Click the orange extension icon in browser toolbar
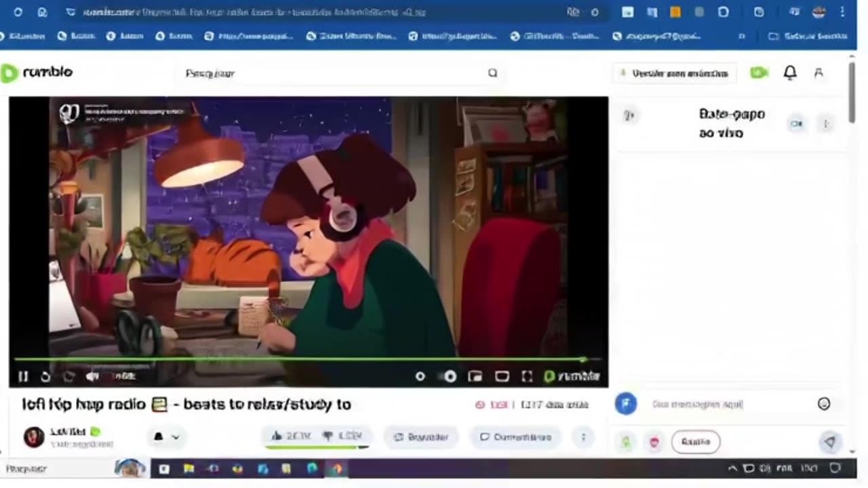Screen dimensions: 868x488 (675, 12)
